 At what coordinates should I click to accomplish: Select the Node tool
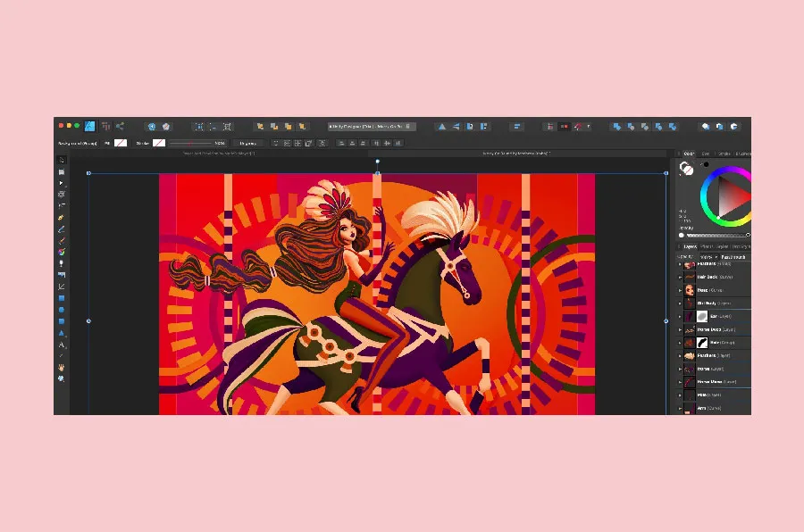(61, 182)
